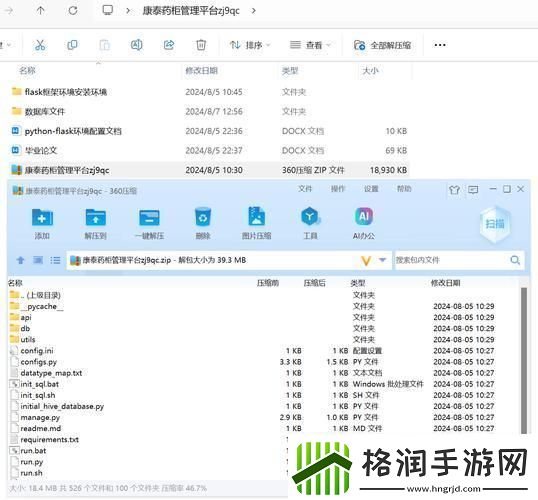This screenshot has height=500, width=538.
Task: Click the 解压到 extract-to icon in 360压缩
Action: (x=95, y=223)
